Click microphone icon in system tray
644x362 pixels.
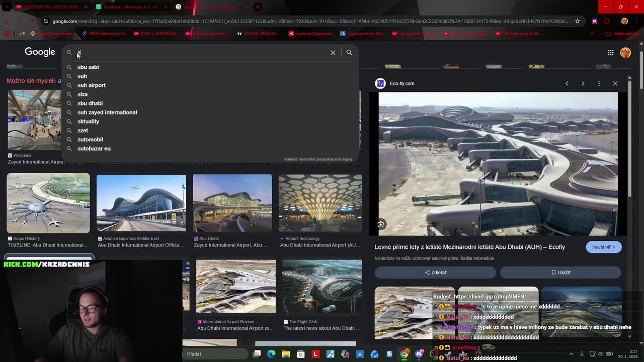[x=582, y=354]
